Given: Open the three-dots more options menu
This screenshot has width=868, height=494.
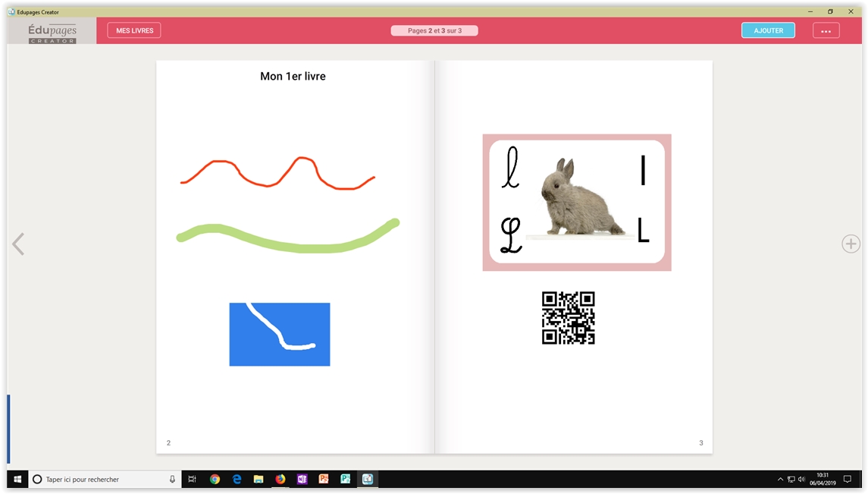Looking at the screenshot, I should (826, 31).
